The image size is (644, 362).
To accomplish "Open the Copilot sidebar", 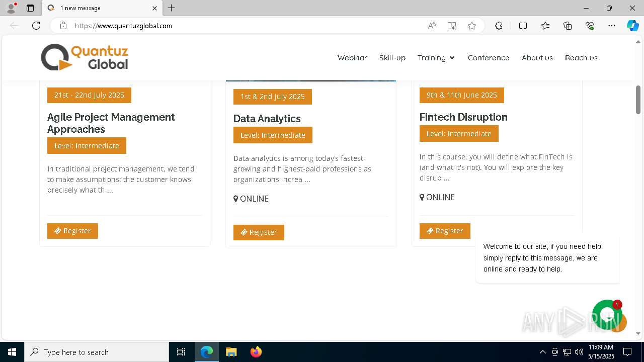I will (x=632, y=26).
